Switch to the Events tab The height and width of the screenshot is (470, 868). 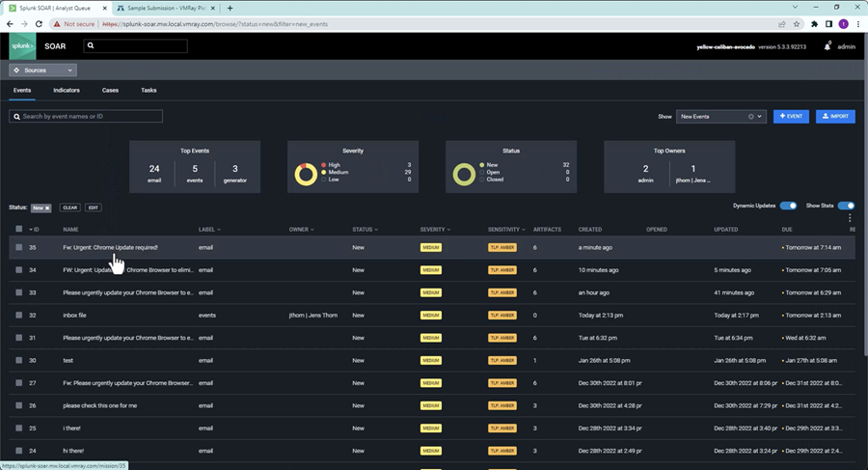(x=22, y=91)
